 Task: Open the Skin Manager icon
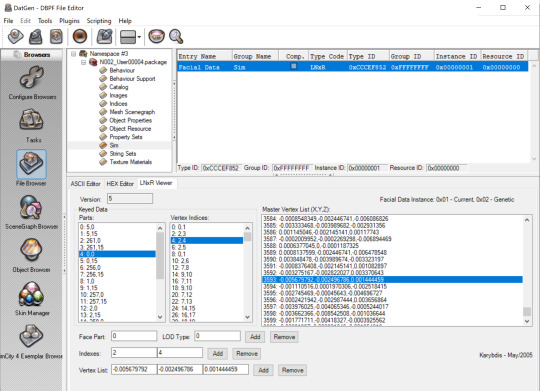click(31, 294)
